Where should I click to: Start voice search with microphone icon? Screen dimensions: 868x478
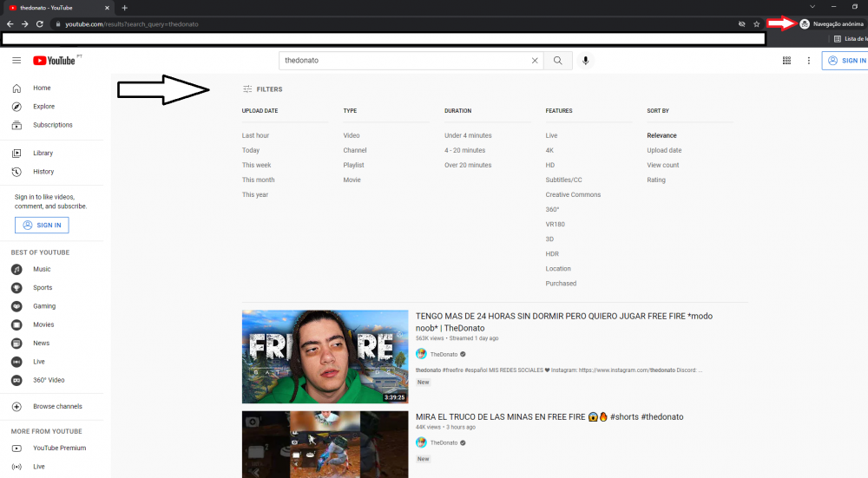pyautogui.click(x=586, y=61)
